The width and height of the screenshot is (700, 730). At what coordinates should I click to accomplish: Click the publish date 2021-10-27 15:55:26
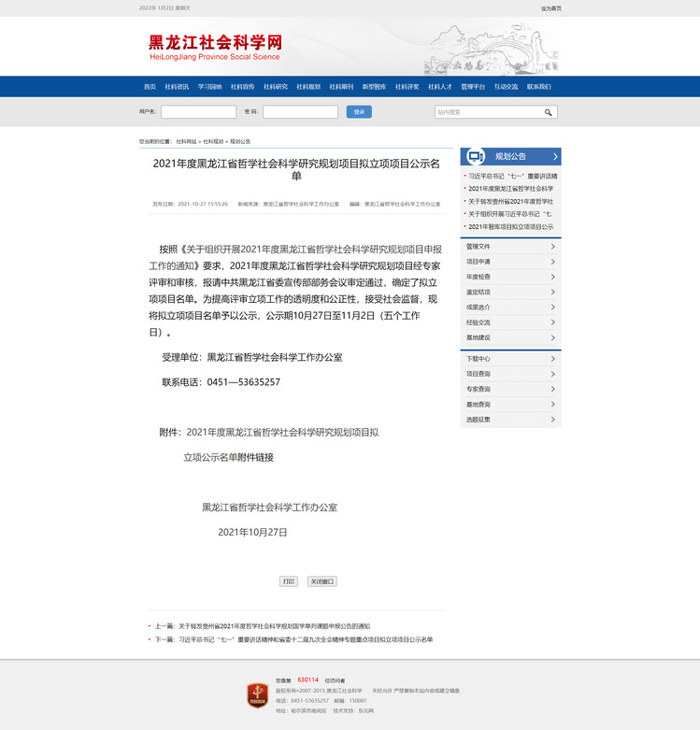pyautogui.click(x=203, y=204)
